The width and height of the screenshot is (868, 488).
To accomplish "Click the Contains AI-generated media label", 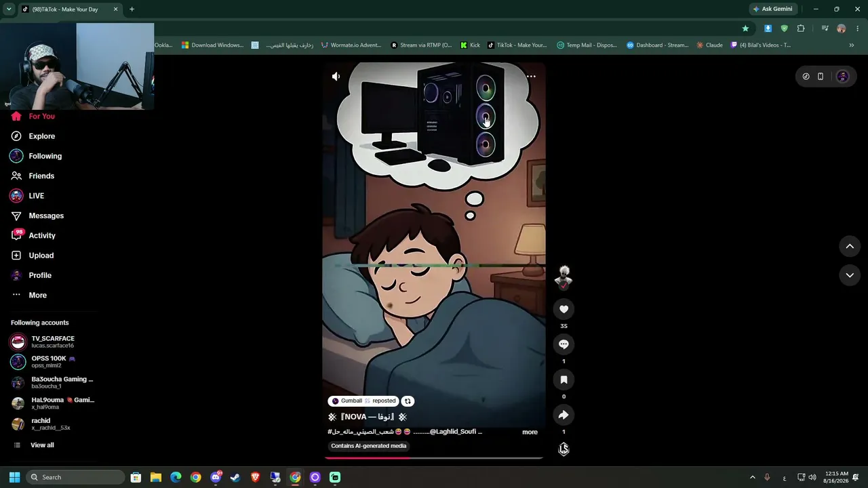I will click(x=369, y=446).
